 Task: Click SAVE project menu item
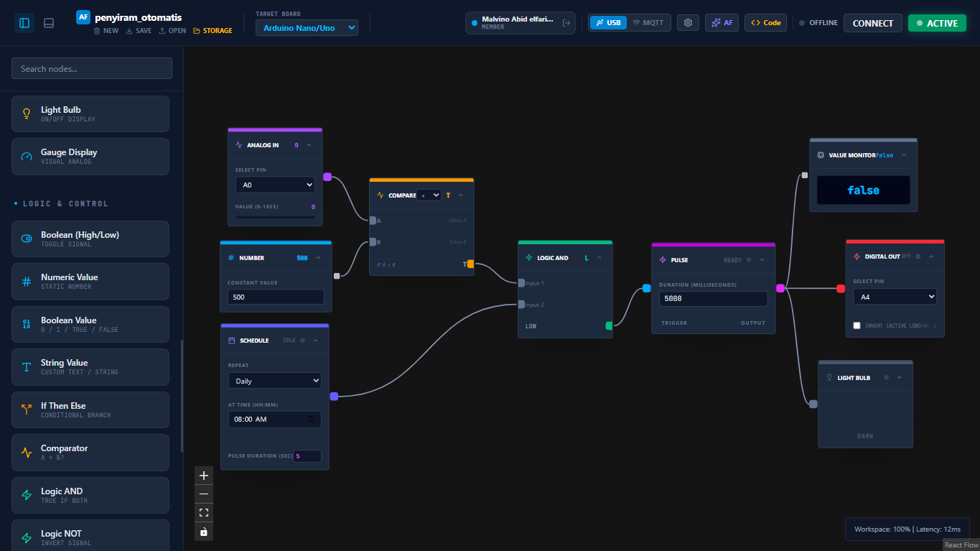[x=139, y=31]
